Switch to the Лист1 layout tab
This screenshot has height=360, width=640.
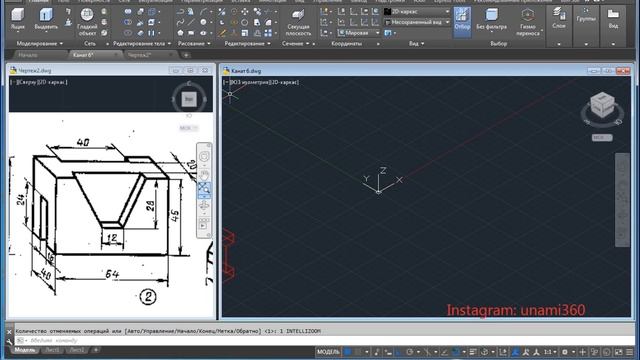(52, 350)
